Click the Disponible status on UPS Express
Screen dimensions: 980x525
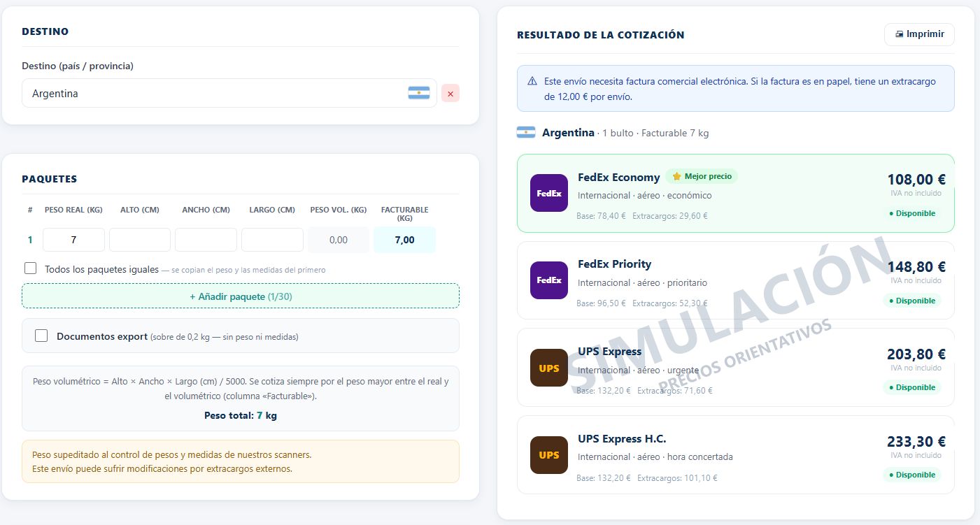912,387
